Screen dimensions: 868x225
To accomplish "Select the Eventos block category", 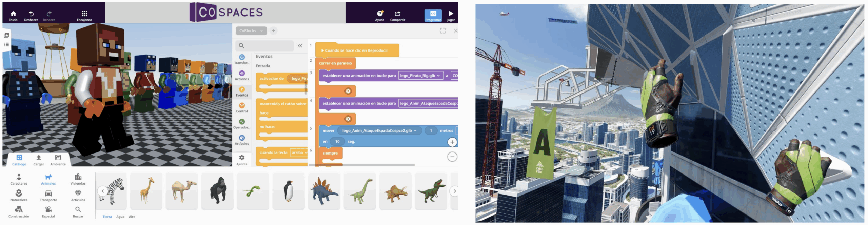I will tap(242, 91).
